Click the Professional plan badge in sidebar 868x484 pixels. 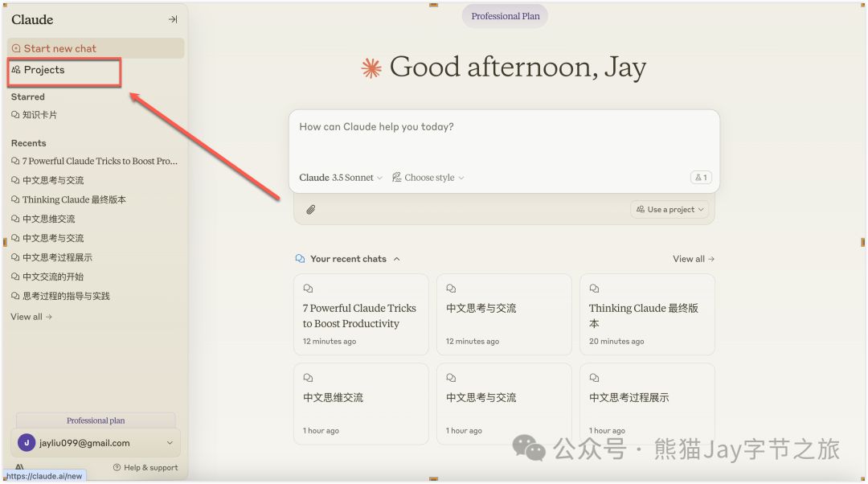click(96, 420)
